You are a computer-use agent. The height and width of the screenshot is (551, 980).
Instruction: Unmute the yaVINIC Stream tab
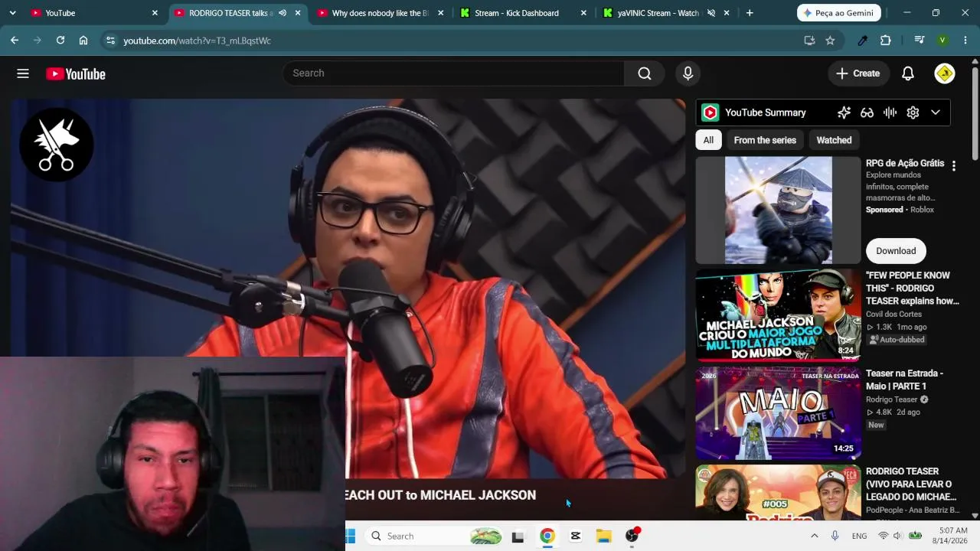[711, 13]
